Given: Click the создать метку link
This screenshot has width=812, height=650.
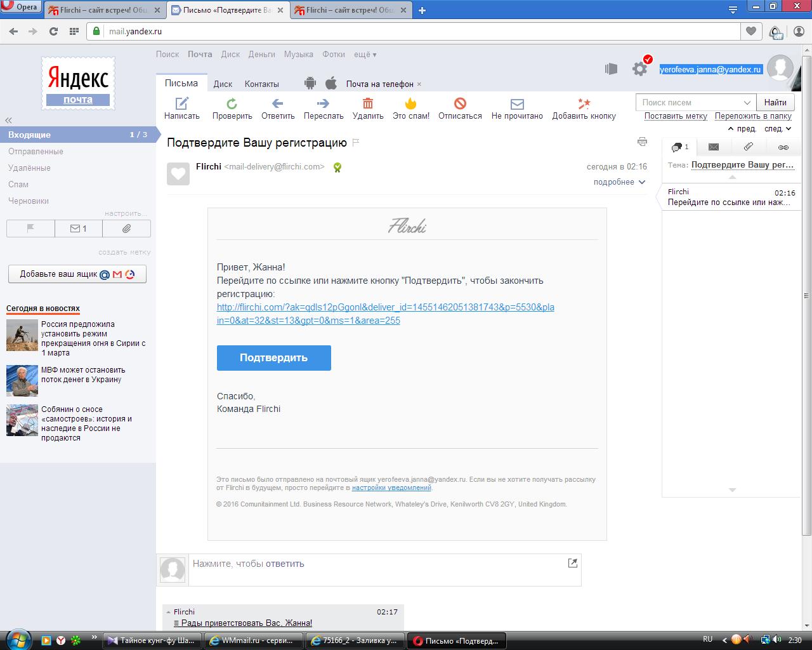Looking at the screenshot, I should (124, 252).
